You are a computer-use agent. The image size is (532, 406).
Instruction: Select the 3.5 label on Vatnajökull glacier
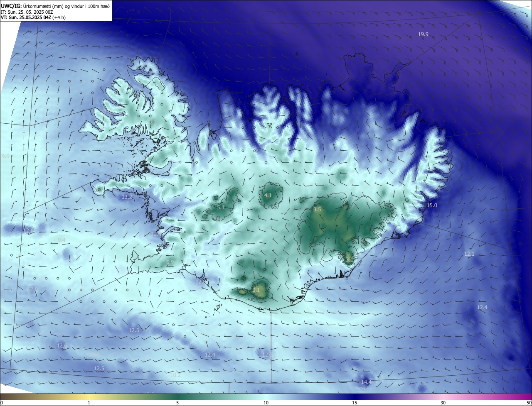pos(317,210)
